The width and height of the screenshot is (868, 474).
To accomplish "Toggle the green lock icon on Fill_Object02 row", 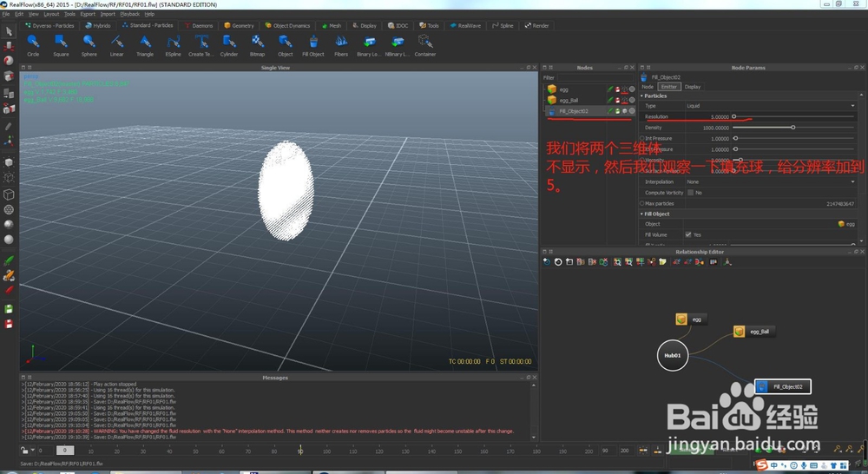I will click(x=617, y=111).
